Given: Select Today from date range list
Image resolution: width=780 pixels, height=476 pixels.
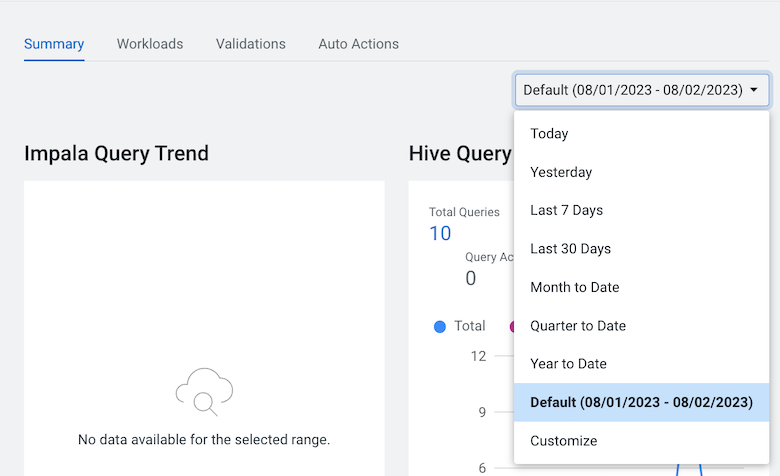Looking at the screenshot, I should point(642,133).
